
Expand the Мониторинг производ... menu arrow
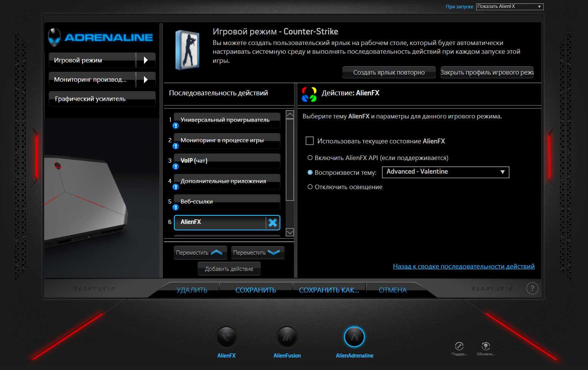pos(146,79)
